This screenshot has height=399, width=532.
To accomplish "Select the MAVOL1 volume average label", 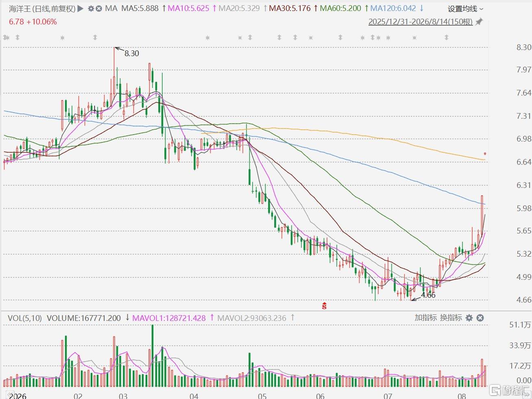I will 169,318.
